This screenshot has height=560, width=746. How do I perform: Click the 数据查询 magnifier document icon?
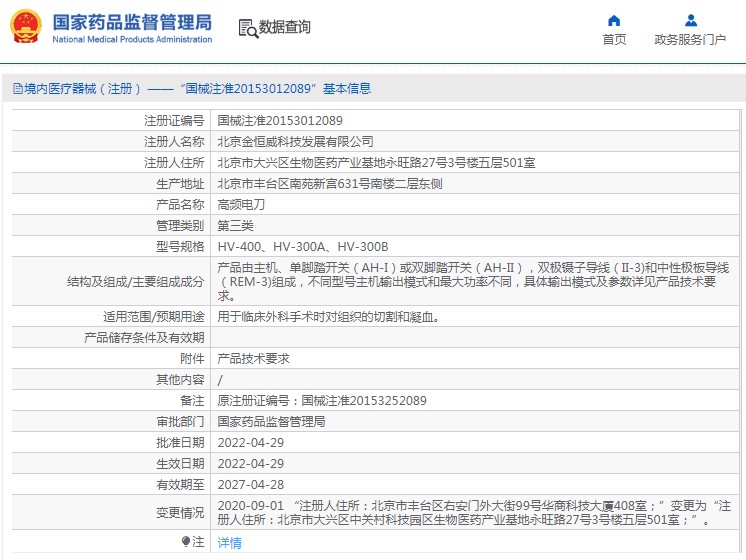click(x=248, y=28)
